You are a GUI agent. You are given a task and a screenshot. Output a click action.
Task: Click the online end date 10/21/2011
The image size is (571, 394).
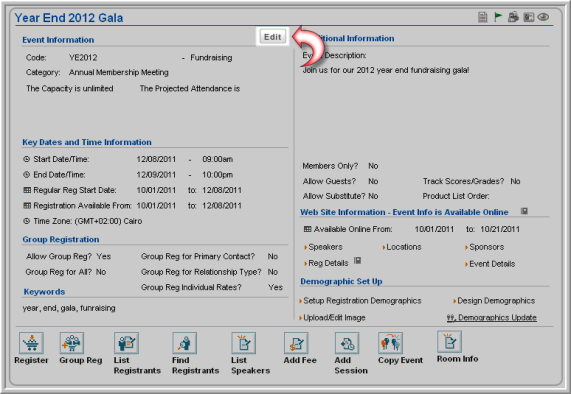500,229
